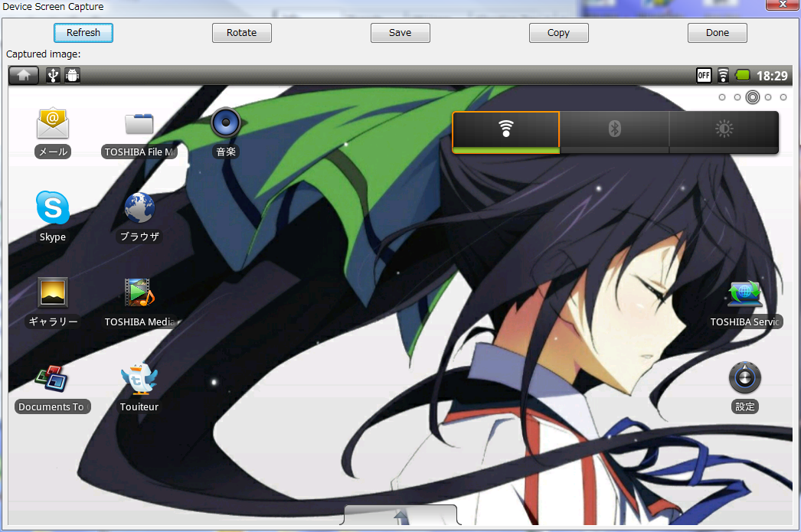Select the first home screen page dot
This screenshot has height=532, width=801.
pyautogui.click(x=722, y=97)
